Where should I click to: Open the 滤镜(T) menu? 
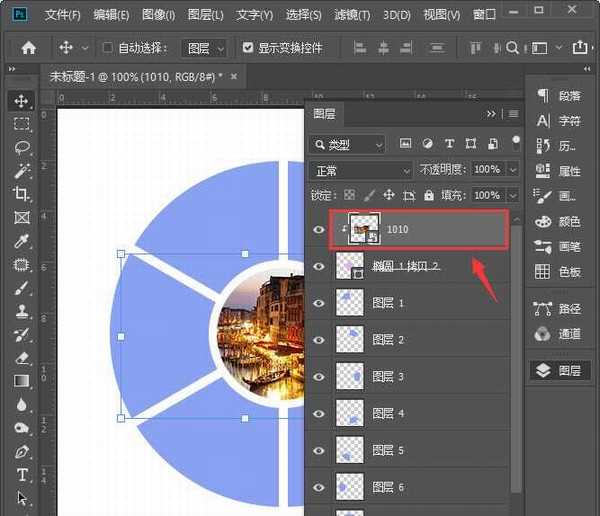point(350,15)
